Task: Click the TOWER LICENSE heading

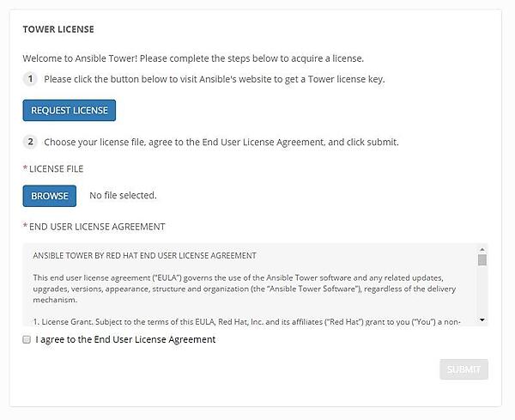Action: click(x=58, y=28)
